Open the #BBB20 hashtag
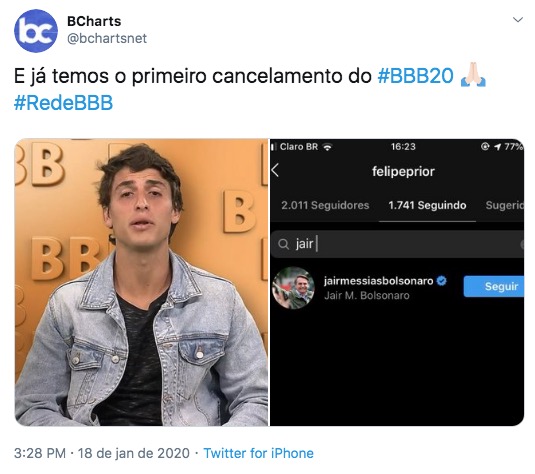 coord(415,76)
